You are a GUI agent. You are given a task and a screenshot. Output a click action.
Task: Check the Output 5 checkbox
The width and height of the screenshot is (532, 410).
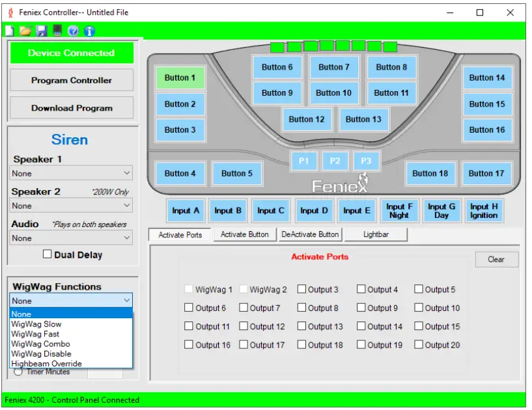click(x=419, y=289)
